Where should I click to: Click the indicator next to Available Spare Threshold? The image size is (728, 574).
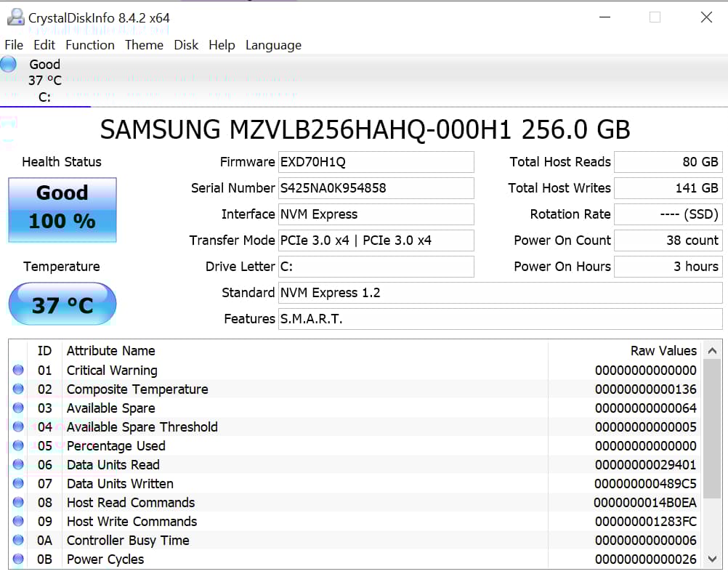click(18, 427)
